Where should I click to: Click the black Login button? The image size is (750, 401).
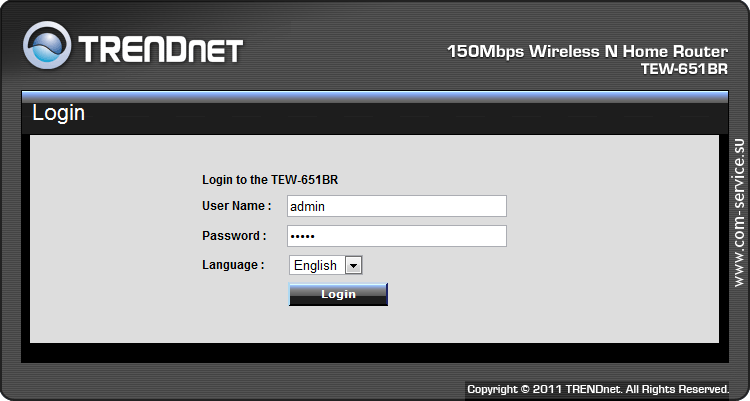coord(338,294)
